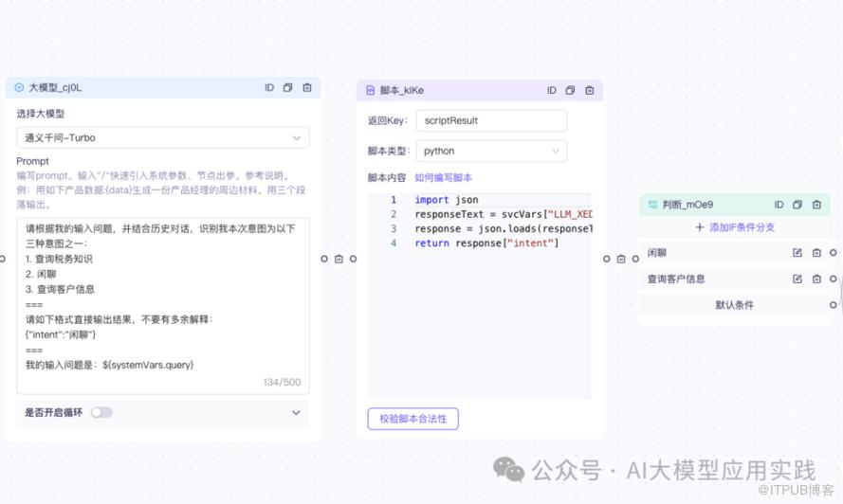The height and width of the screenshot is (504, 843).
Task: Click the output port of 闲聊 branch
Action: click(x=833, y=253)
